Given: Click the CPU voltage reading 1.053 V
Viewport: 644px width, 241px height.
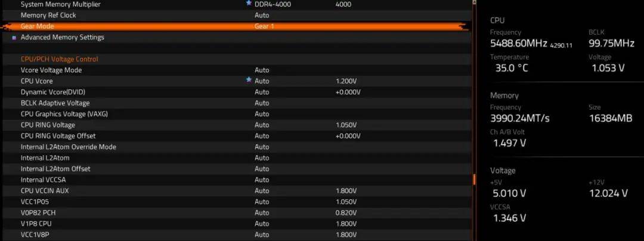Looking at the screenshot, I should click(x=608, y=68).
